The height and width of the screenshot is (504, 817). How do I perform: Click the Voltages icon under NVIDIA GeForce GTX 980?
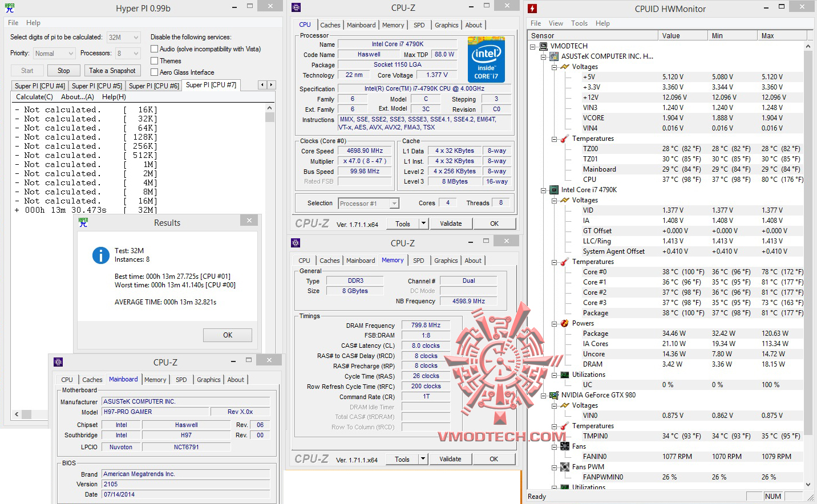[x=565, y=405]
